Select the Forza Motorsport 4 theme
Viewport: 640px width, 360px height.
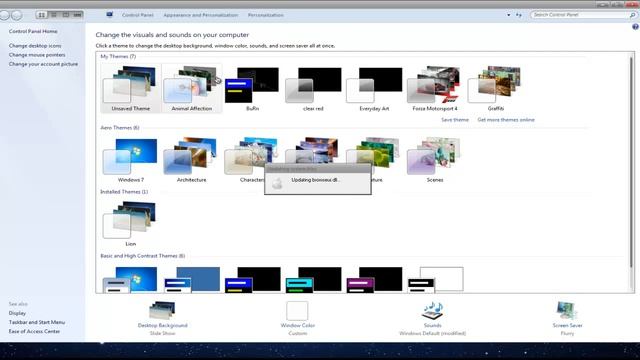coord(435,88)
